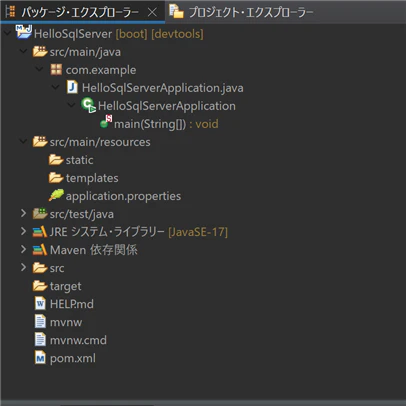Expand the Maven 依存関係 node
Image resolution: width=406 pixels, height=406 pixels.
click(x=23, y=249)
